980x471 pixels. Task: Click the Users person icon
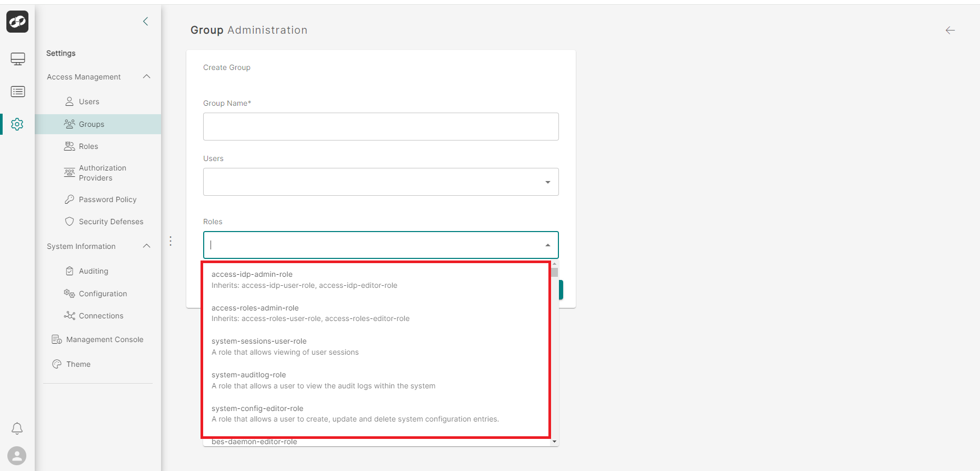69,102
